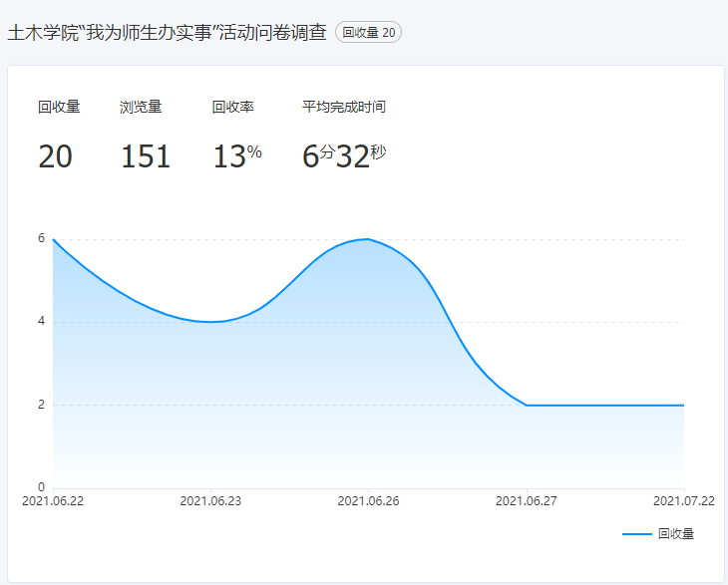
Task: Click the "回收量 20" badge beside the title
Action: pos(368,33)
